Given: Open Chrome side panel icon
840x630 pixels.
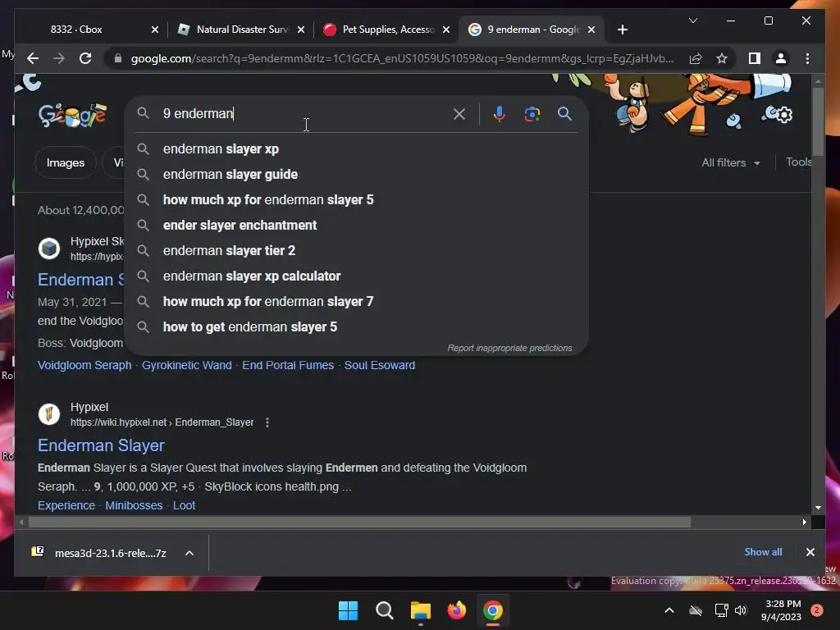Looking at the screenshot, I should point(755,58).
